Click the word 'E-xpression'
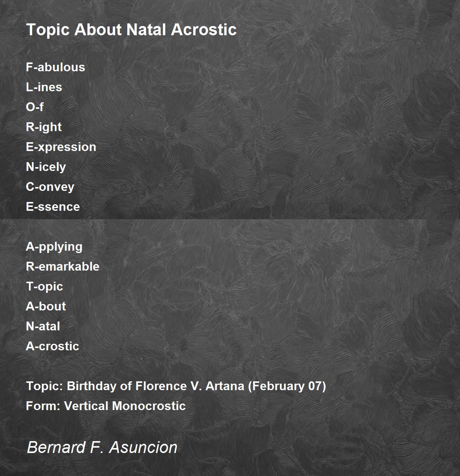 click(x=61, y=147)
